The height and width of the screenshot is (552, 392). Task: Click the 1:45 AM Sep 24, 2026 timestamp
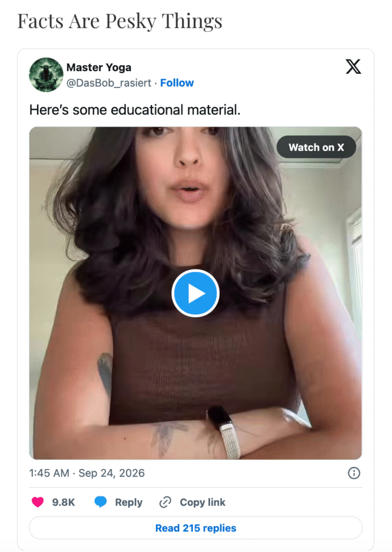87,473
